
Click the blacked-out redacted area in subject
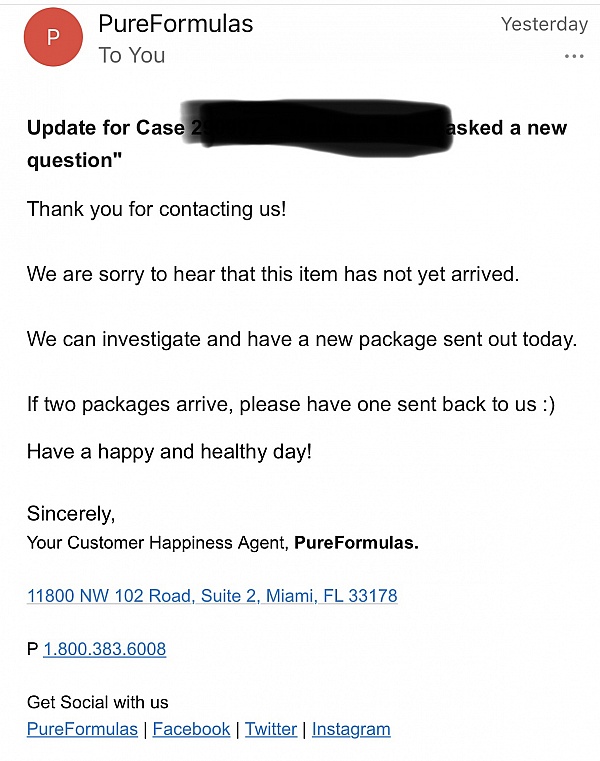[316, 128]
